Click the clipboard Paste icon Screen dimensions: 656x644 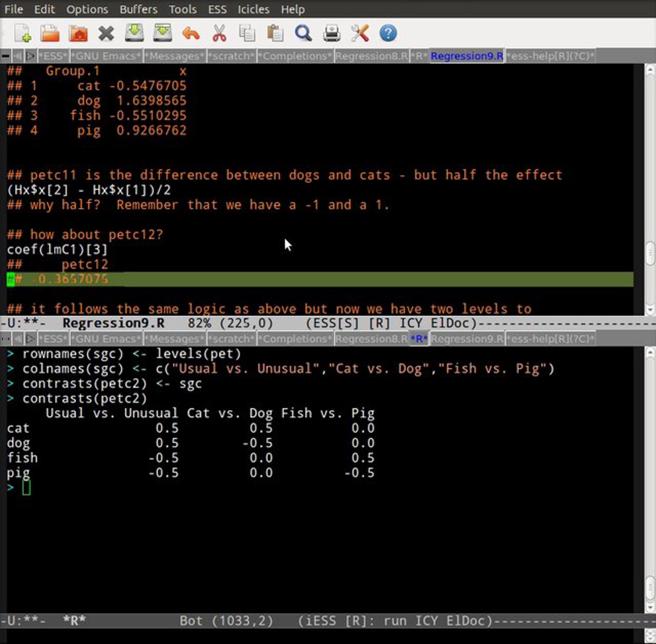click(x=275, y=33)
